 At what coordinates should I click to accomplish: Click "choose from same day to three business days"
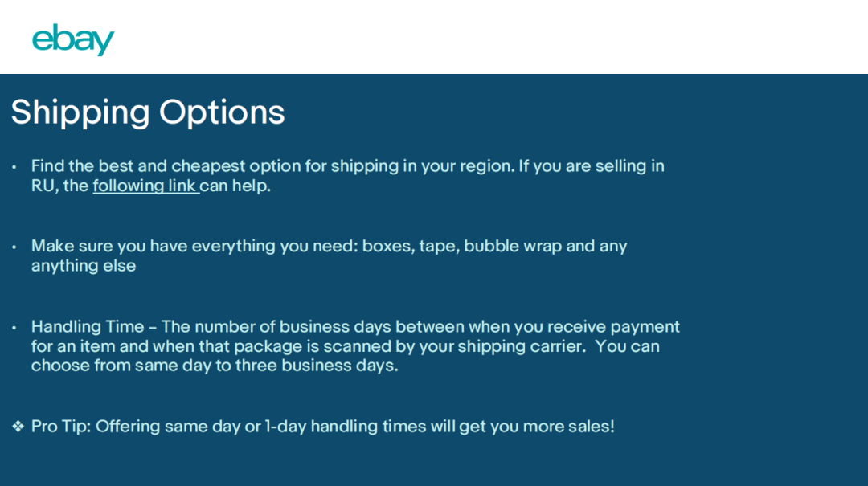point(215,366)
